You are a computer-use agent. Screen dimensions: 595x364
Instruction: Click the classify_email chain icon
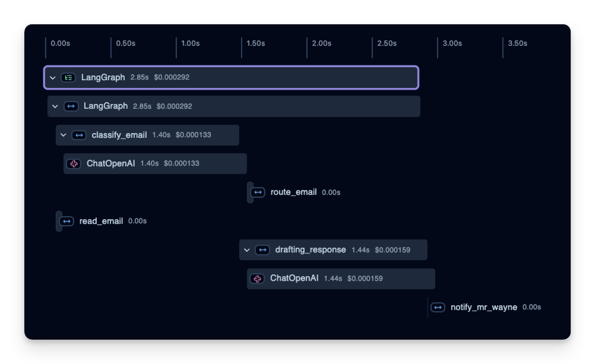pos(79,135)
